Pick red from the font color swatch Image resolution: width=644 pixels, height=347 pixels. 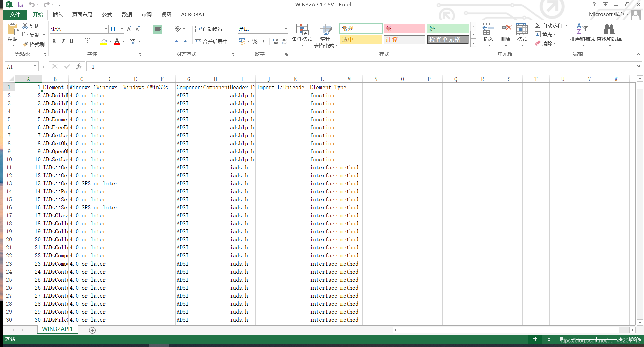pyautogui.click(x=117, y=43)
